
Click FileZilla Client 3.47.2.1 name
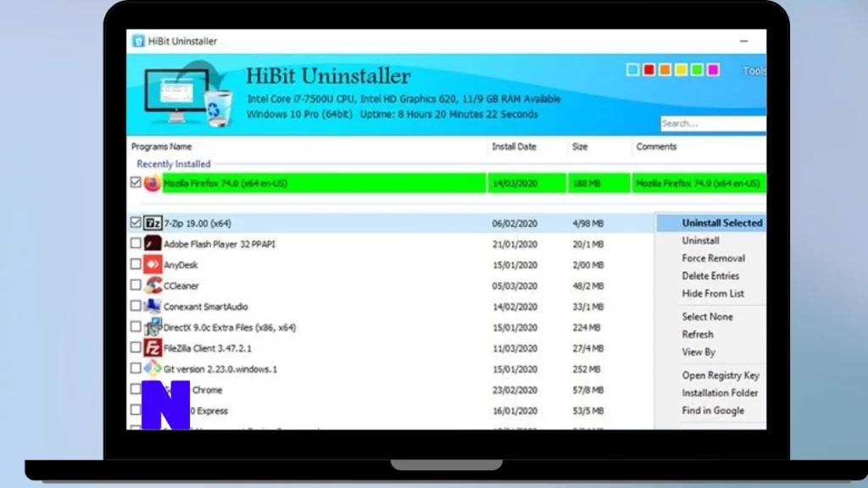point(207,348)
